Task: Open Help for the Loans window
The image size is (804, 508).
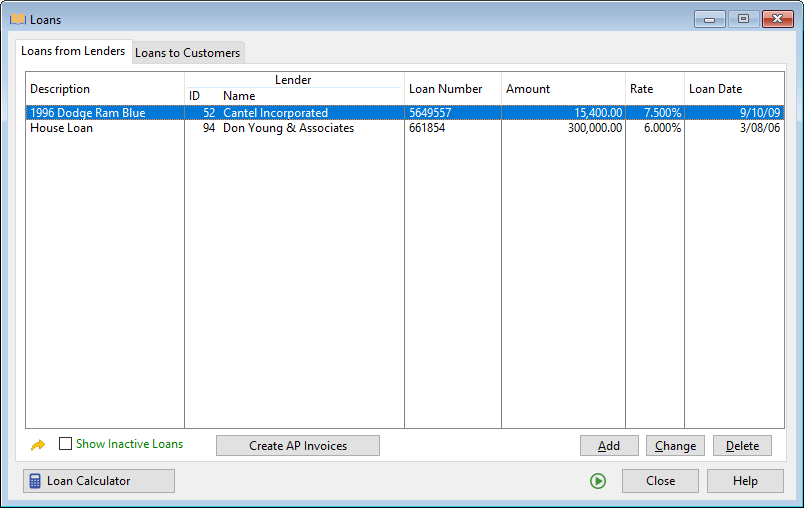Action: (745, 481)
